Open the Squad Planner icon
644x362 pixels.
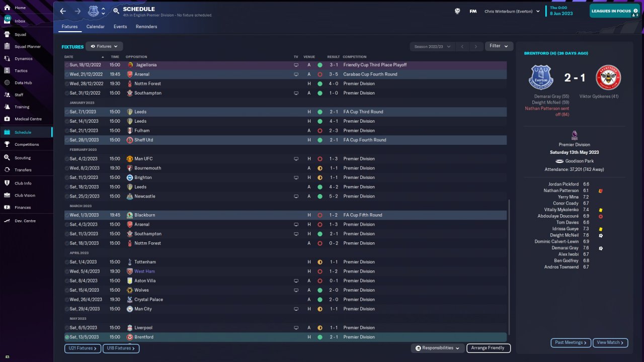[x=7, y=47]
